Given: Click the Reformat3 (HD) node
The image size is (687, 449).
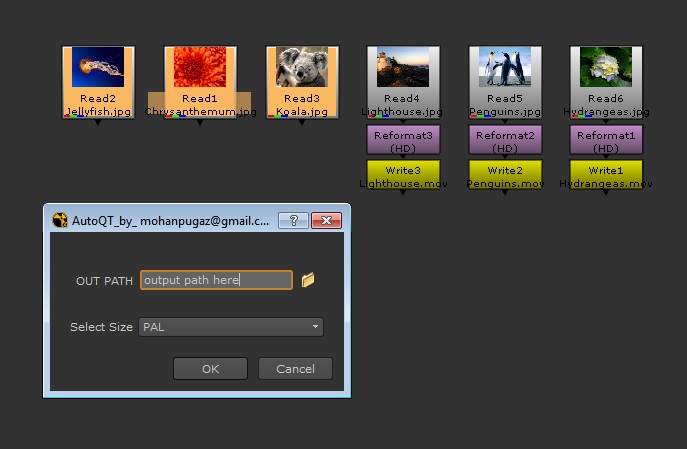Looking at the screenshot, I should pyautogui.click(x=402, y=139).
